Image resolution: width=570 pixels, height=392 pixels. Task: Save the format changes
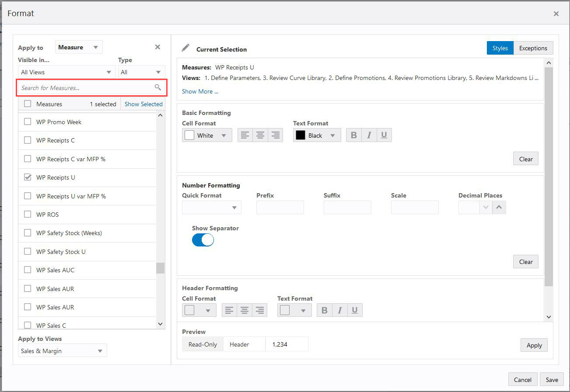click(552, 379)
